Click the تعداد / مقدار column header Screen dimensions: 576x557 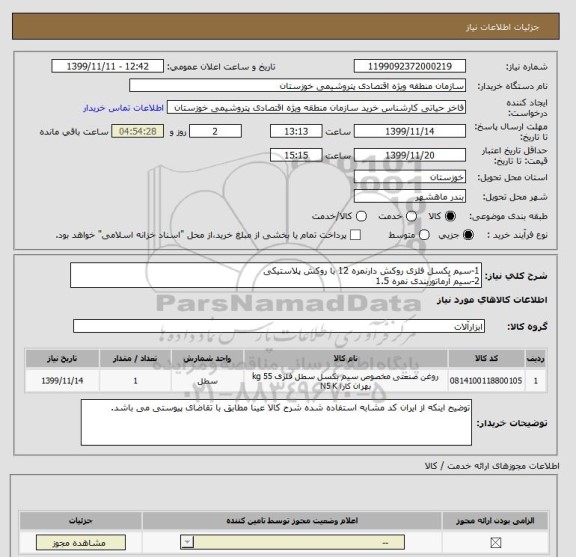point(135,359)
